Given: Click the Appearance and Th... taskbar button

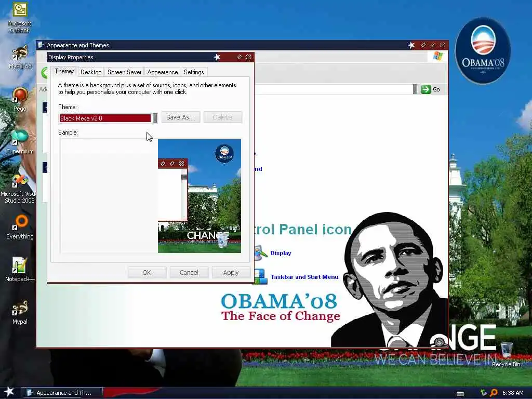Looking at the screenshot, I should (x=61, y=393).
